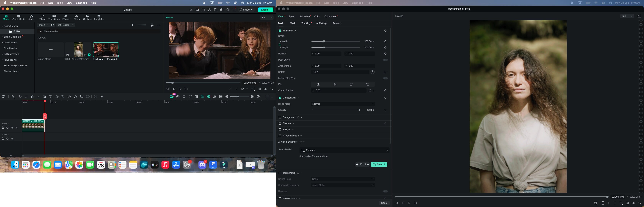Switch to the Speed tab
Screen dimensions: 644x207
click(x=292, y=16)
